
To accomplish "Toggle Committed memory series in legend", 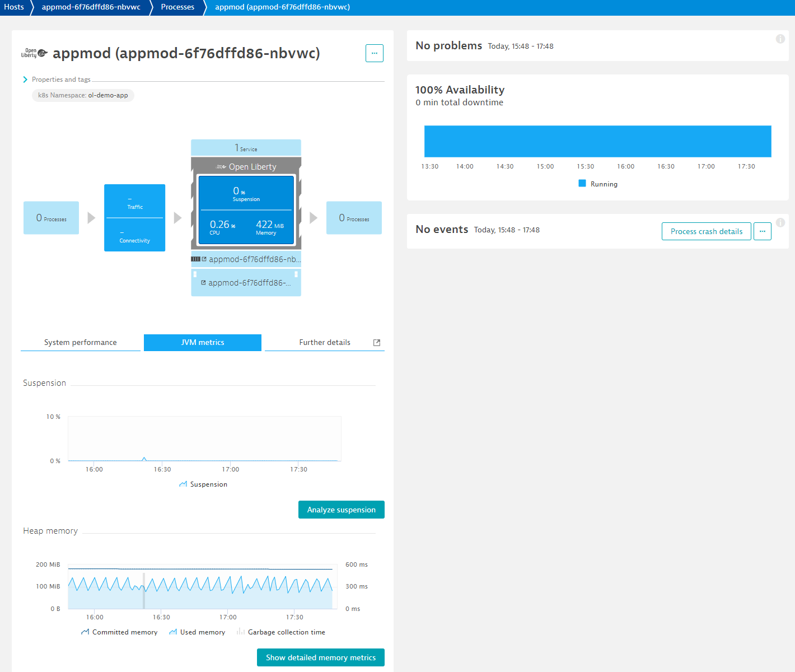I will coord(119,632).
